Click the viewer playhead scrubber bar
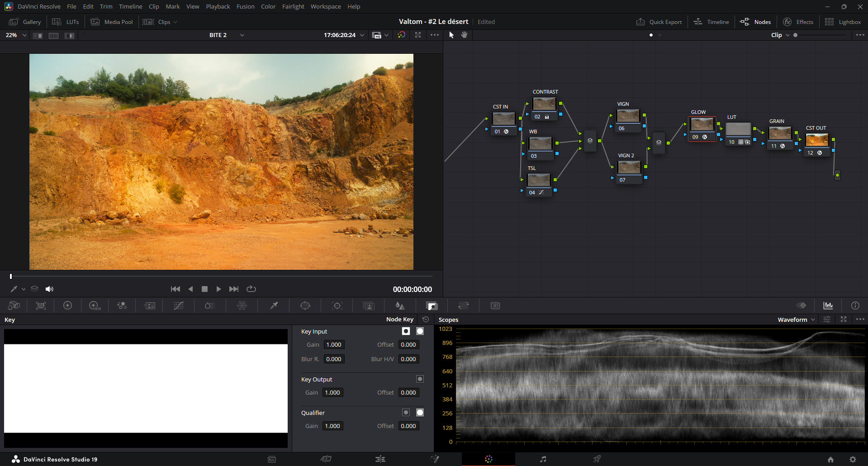Screen dimensions: 868x466 pyautogui.click(x=221, y=276)
